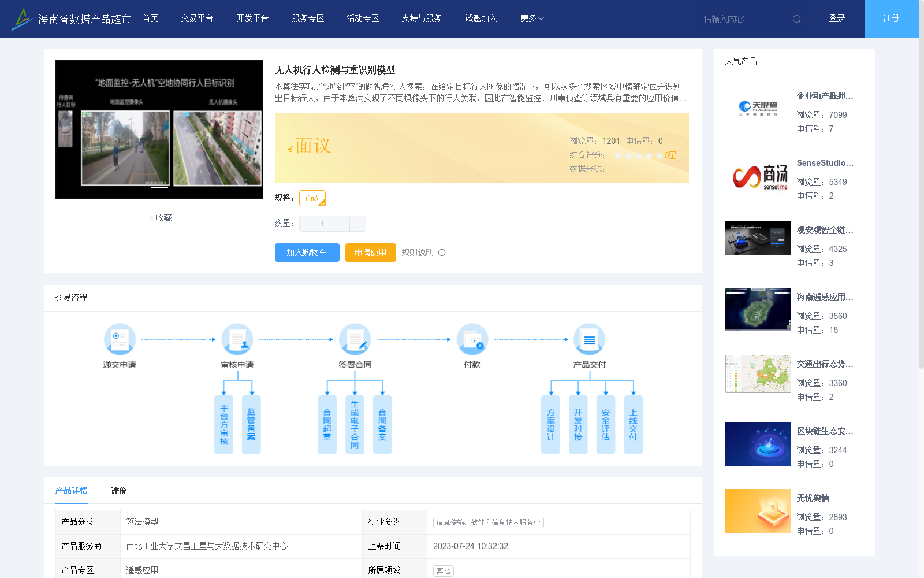
Task: Open the 支持与服务 menu item
Action: coord(422,18)
